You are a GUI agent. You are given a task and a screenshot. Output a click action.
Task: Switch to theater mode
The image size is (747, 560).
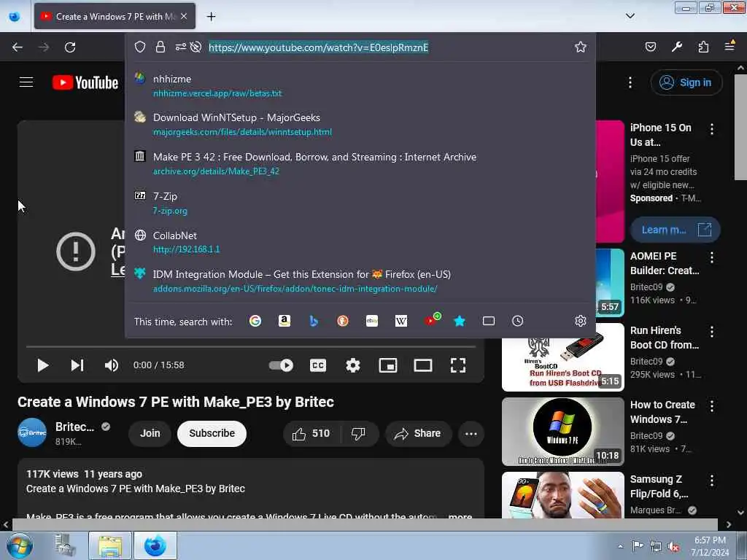(x=422, y=365)
